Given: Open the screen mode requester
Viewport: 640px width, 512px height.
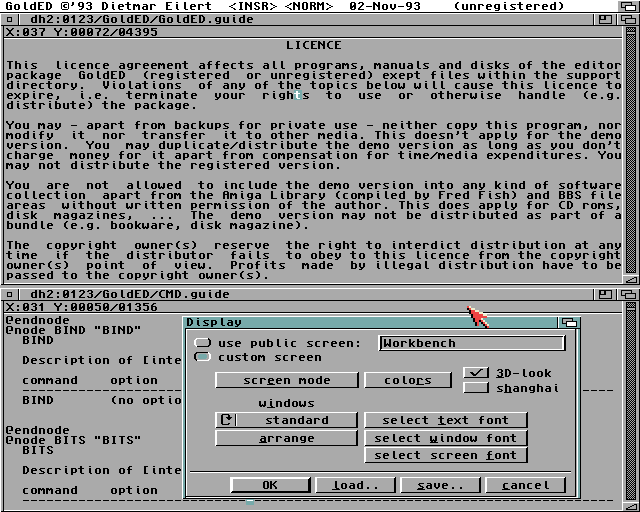Looking at the screenshot, I should [287, 380].
